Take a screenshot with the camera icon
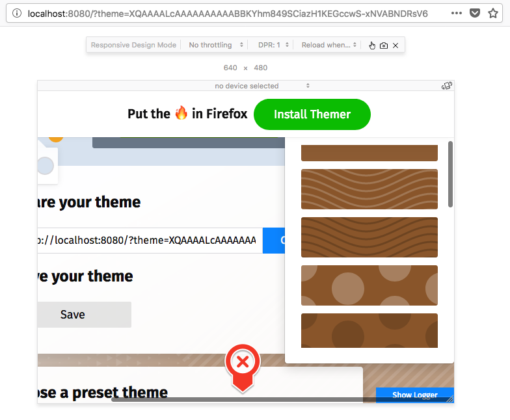Viewport: 510px width, 420px height. [384, 46]
